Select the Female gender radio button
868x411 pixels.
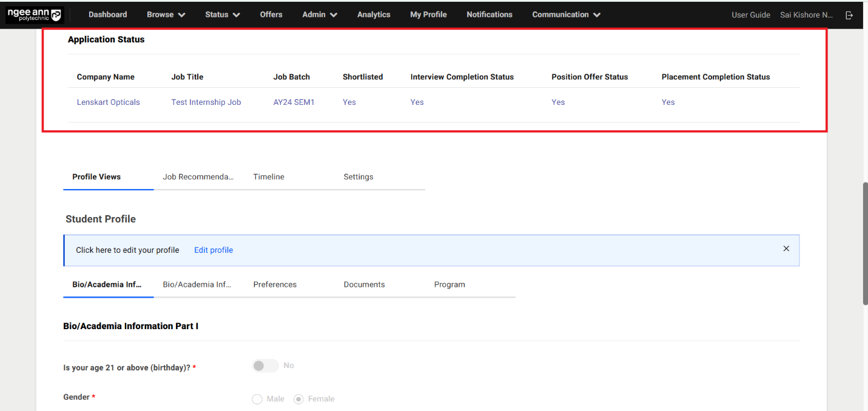pyautogui.click(x=298, y=399)
